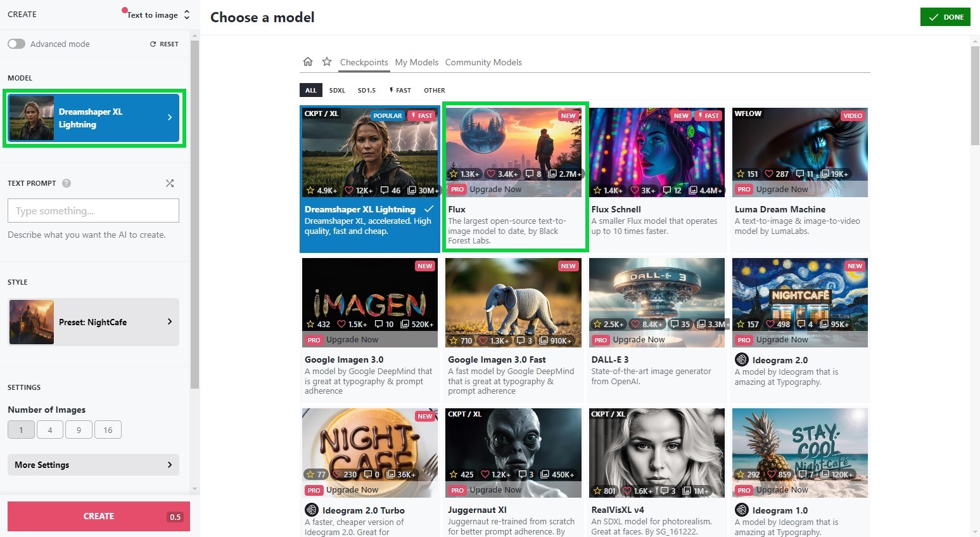Shuffle a random text prompt
The width and height of the screenshot is (980, 537).
(x=170, y=183)
